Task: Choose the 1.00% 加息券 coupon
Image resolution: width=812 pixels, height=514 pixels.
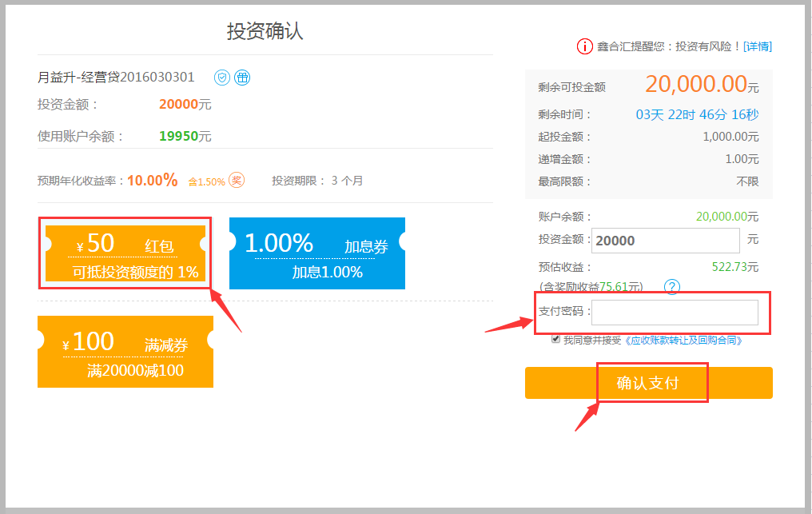Action: point(317,253)
